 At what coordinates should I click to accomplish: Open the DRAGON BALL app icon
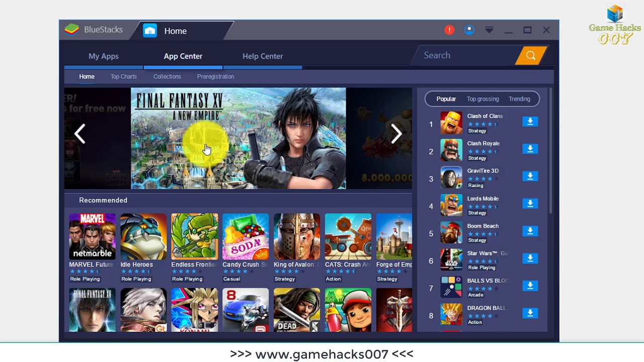[x=451, y=314]
